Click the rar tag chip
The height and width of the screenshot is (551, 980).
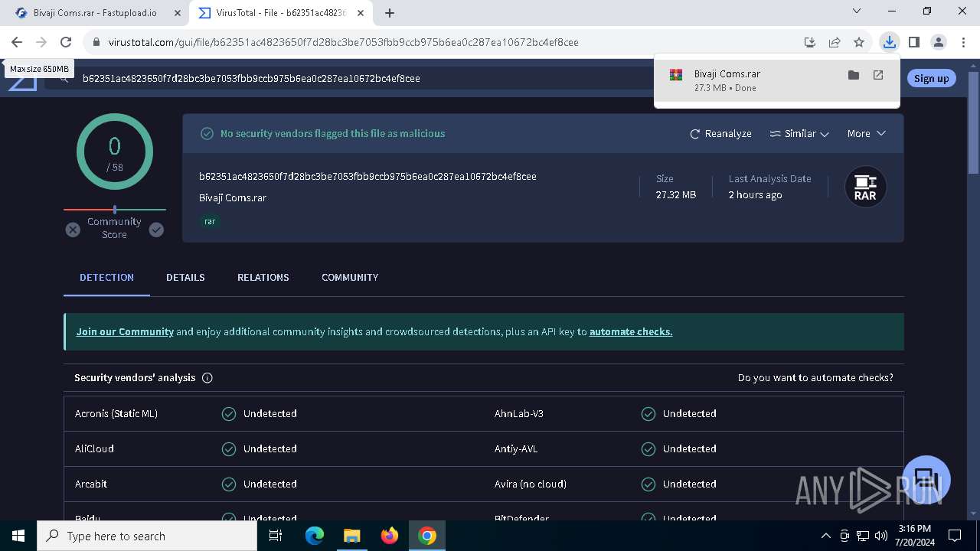pyautogui.click(x=210, y=221)
